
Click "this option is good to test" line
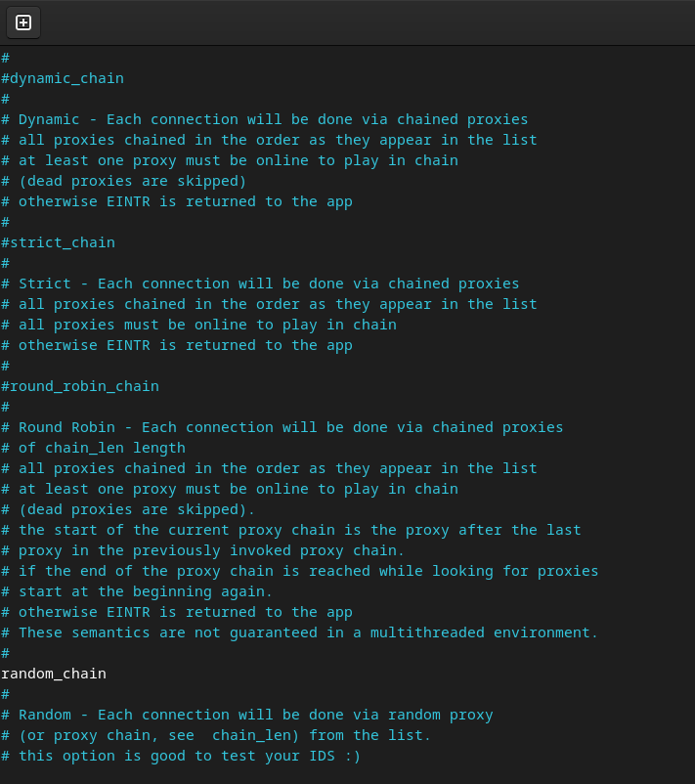pos(181,756)
